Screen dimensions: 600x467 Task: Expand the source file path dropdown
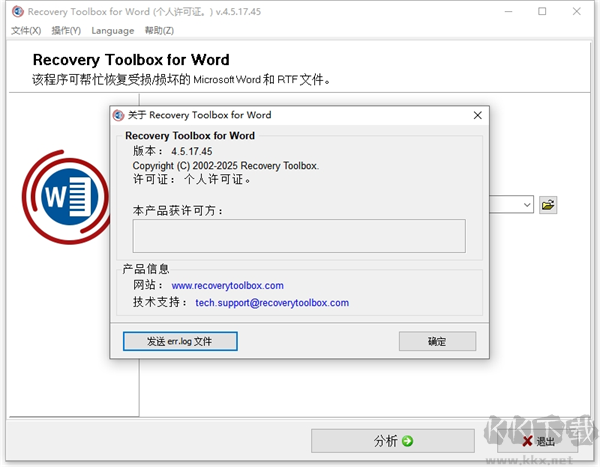tap(527, 205)
